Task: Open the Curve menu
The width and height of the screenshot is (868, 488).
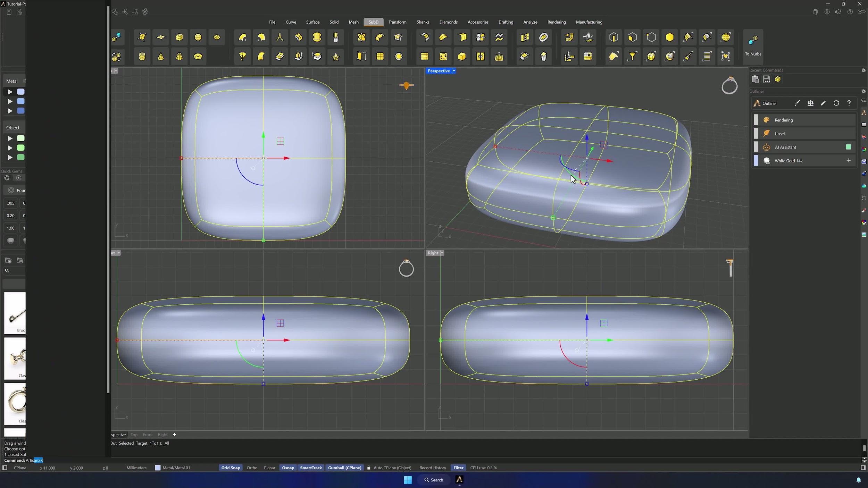Action: [x=291, y=22]
